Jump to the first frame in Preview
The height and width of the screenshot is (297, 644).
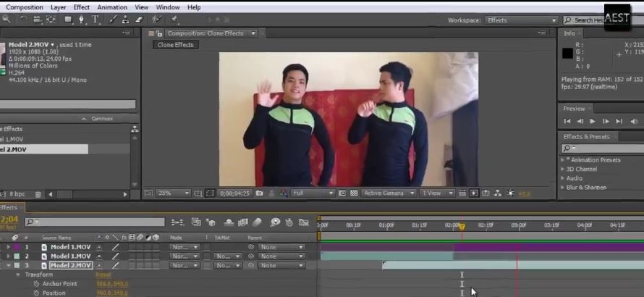click(567, 121)
